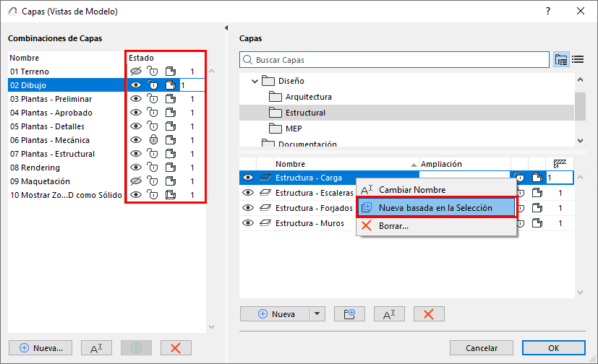Toggle visibility of 09 Maquetación combination
Image resolution: width=598 pixels, height=364 pixels.
(135, 181)
